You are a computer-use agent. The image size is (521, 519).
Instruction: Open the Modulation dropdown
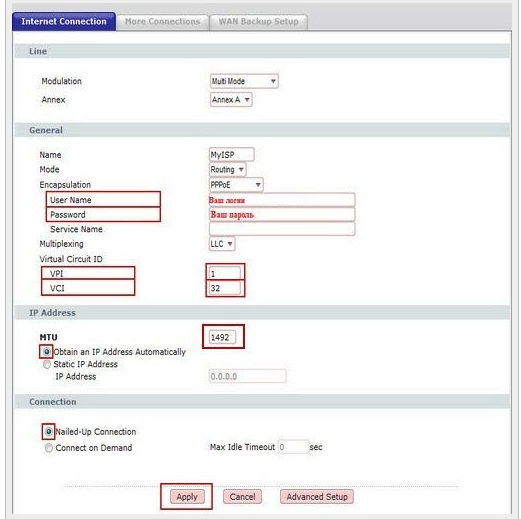pos(244,81)
